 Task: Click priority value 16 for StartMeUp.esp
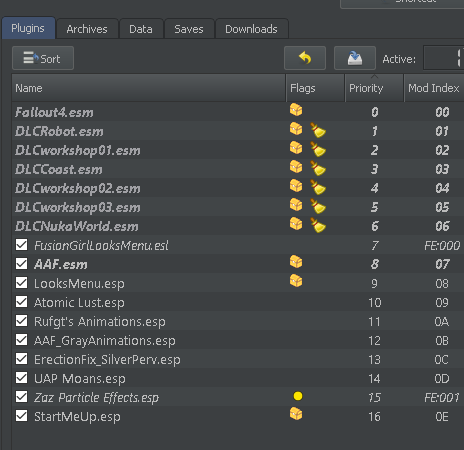pyautogui.click(x=374, y=417)
